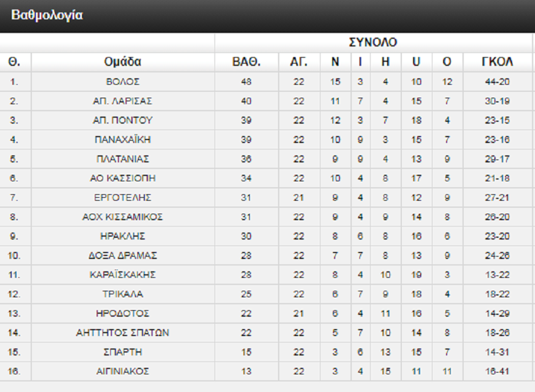The height and width of the screenshot is (392, 535).
Task: Click the Βαθμολογία panel title
Action: pos(47,16)
